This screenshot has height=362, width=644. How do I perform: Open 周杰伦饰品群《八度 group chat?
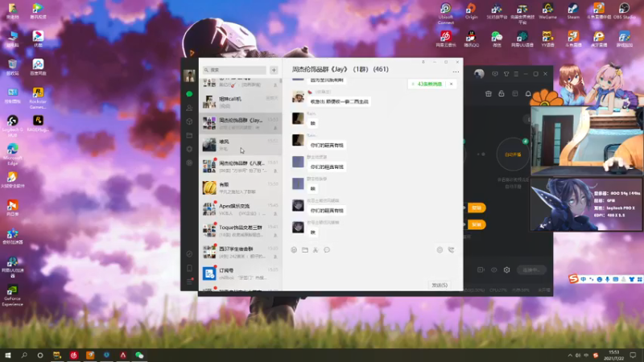(x=240, y=166)
